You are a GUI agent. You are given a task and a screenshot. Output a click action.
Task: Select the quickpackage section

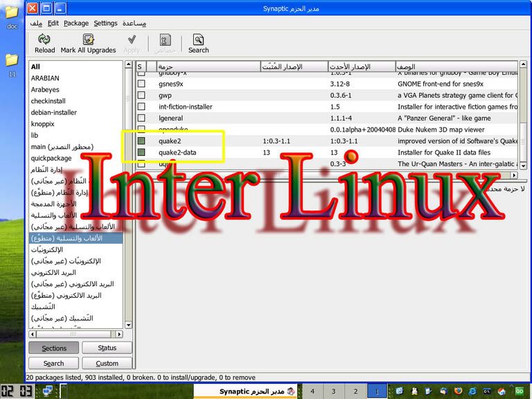tap(51, 158)
